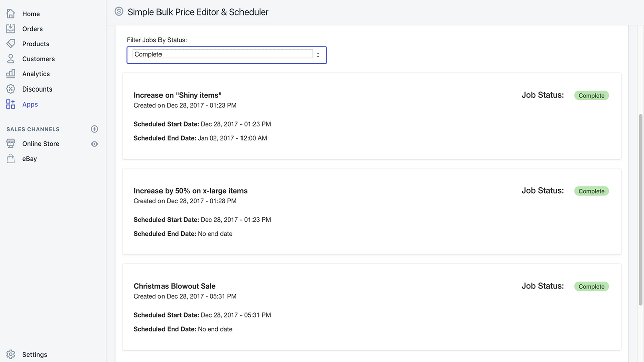644x362 pixels.
Task: Open job 'Christmas Blowout Sale'
Action: pos(175,286)
